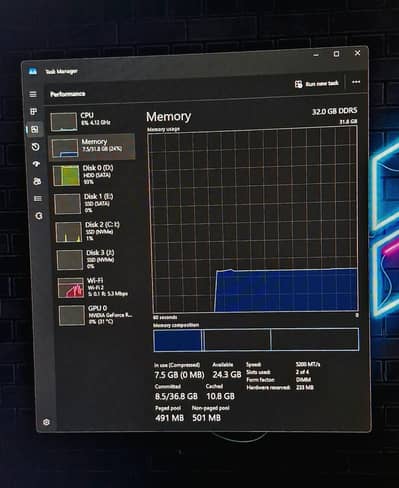The image size is (399, 488).
Task: Select Disk 2 (C:) NVMe entry
Action: click(96, 231)
